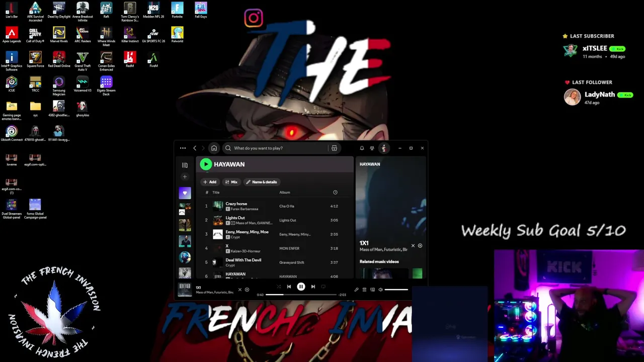Open Name & details editor
644x362 pixels.
coord(262,182)
